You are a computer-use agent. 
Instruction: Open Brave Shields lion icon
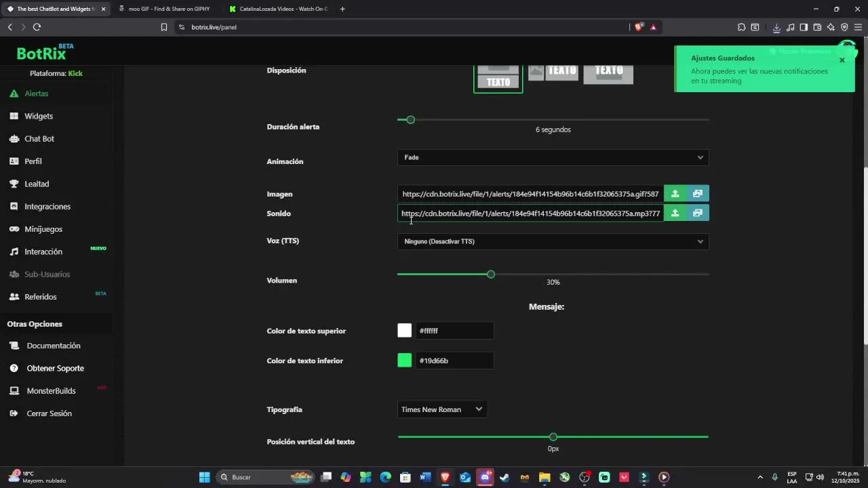pos(639,27)
